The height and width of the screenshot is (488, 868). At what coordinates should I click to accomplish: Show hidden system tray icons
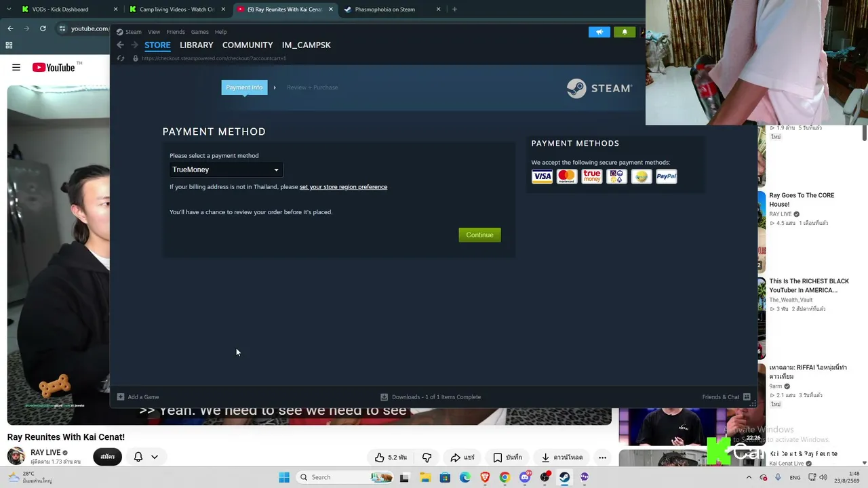pos(749,477)
